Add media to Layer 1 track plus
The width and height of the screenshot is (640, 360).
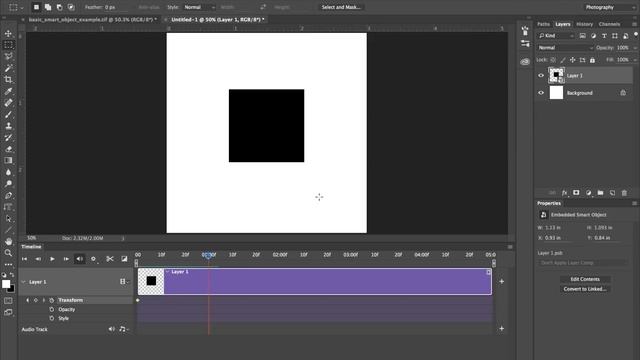(502, 282)
